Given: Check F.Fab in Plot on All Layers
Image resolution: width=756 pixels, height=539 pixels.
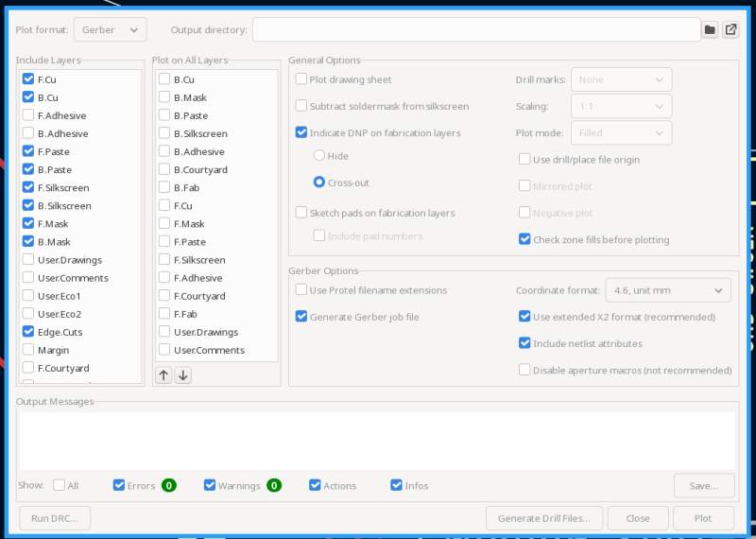Looking at the screenshot, I should coord(164,314).
